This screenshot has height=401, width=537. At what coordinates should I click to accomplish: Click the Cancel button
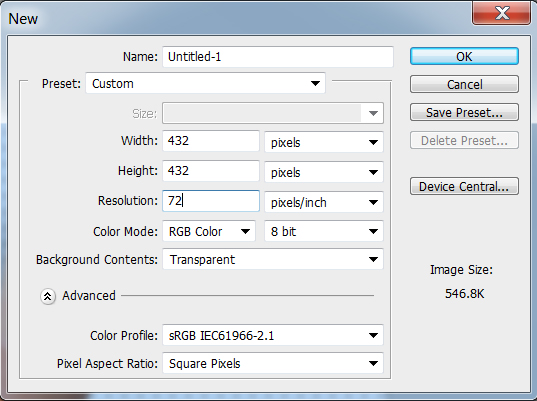464,84
